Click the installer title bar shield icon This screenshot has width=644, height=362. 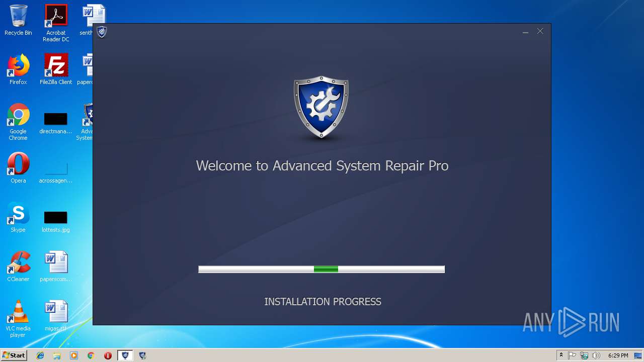(102, 32)
